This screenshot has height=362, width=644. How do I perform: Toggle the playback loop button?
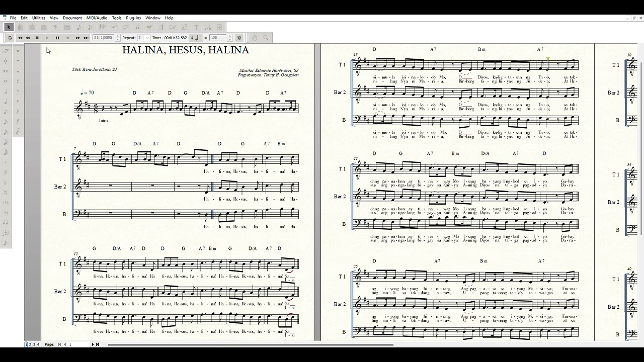point(10,38)
